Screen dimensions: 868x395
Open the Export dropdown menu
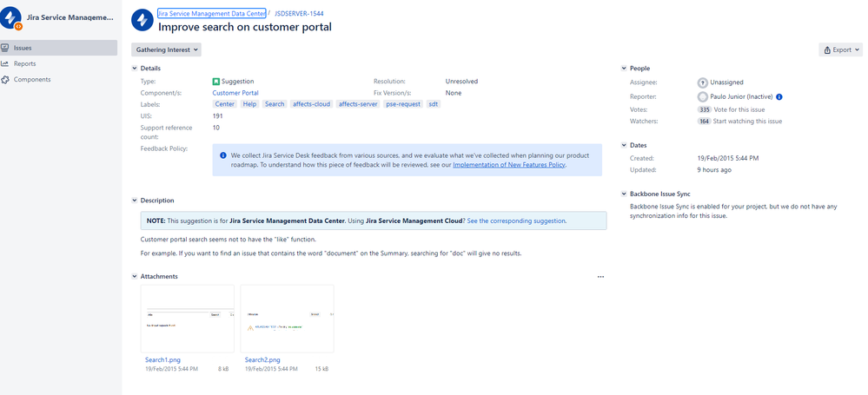tap(841, 49)
